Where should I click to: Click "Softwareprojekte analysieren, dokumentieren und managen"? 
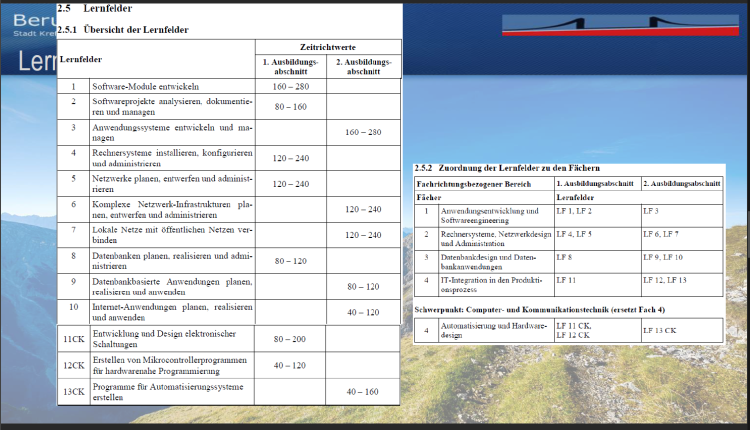[172, 107]
